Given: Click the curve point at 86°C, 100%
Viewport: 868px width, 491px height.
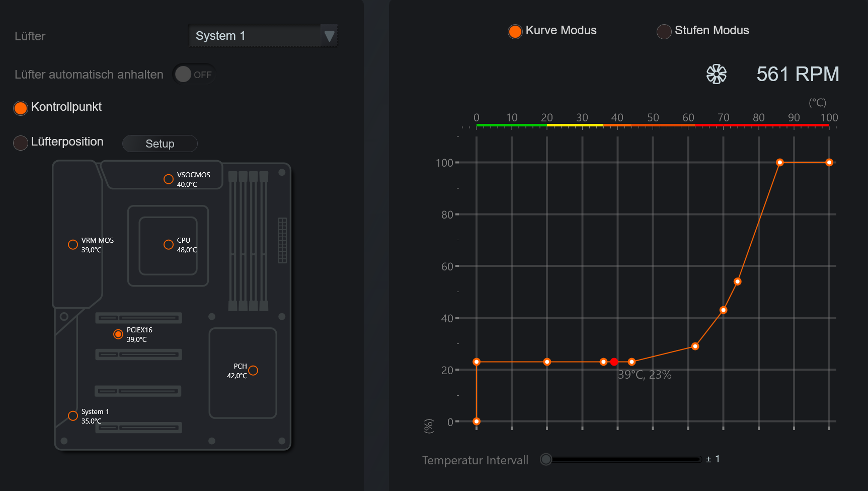Looking at the screenshot, I should 779,162.
